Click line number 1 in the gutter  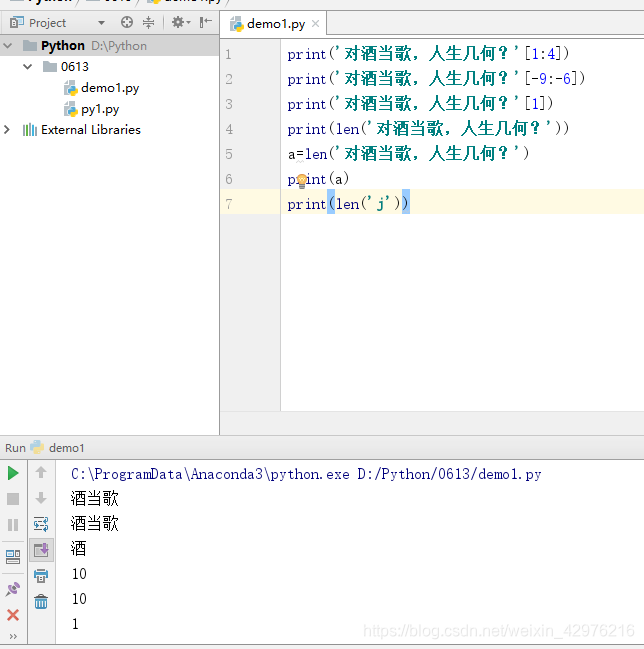228,54
